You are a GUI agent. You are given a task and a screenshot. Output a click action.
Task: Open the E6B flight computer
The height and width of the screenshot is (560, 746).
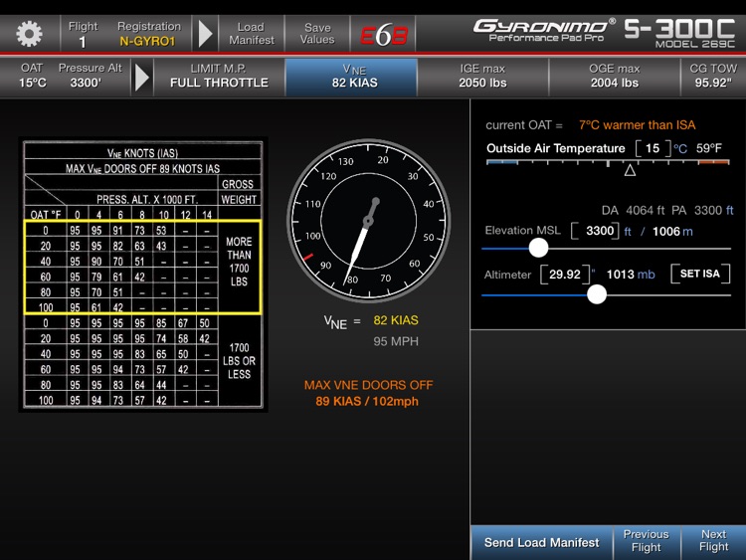(384, 35)
